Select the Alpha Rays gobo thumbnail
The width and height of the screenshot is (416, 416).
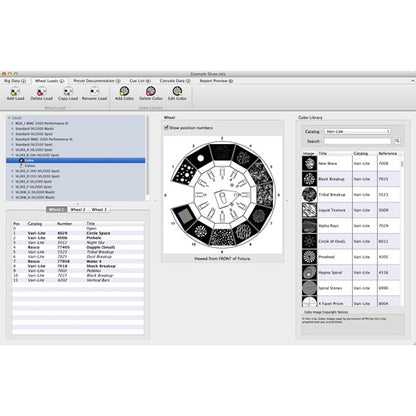[309, 226]
